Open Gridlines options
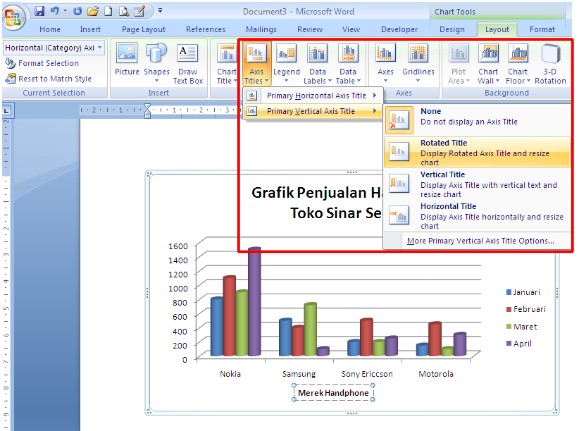 (418, 63)
